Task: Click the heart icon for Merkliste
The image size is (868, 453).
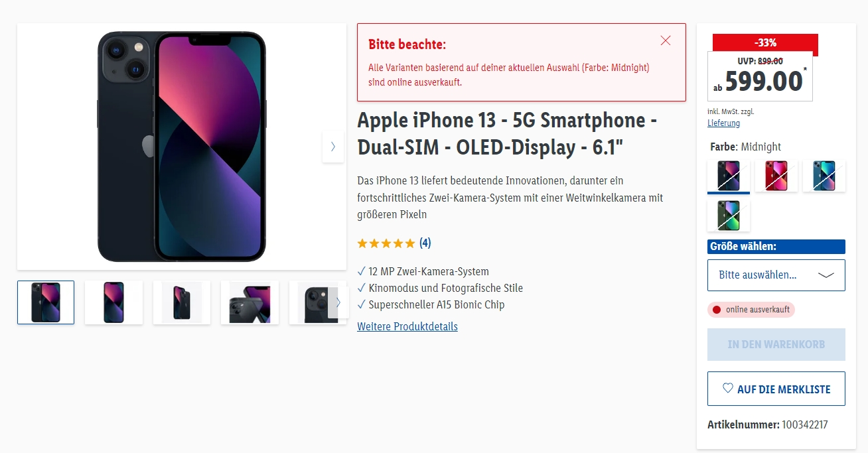Action: (x=727, y=389)
